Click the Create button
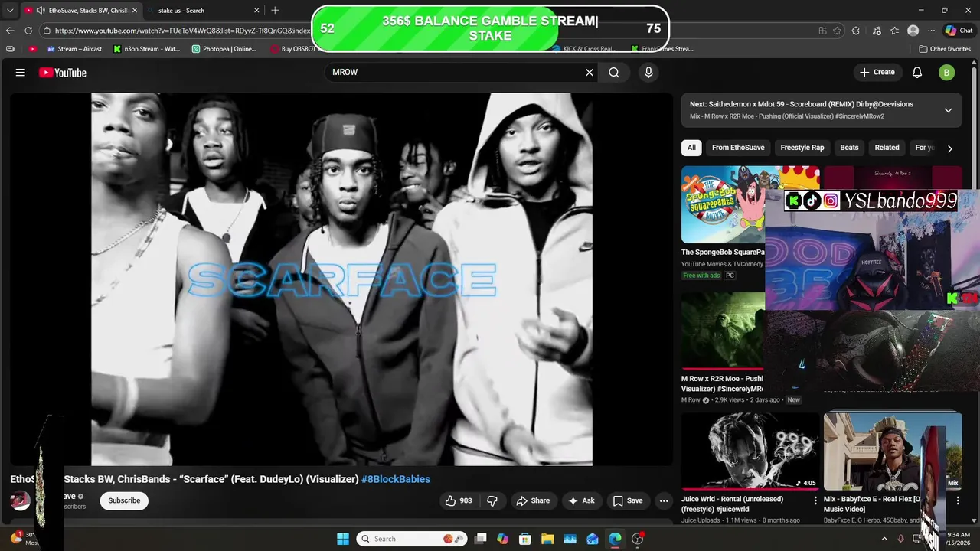 [877, 72]
